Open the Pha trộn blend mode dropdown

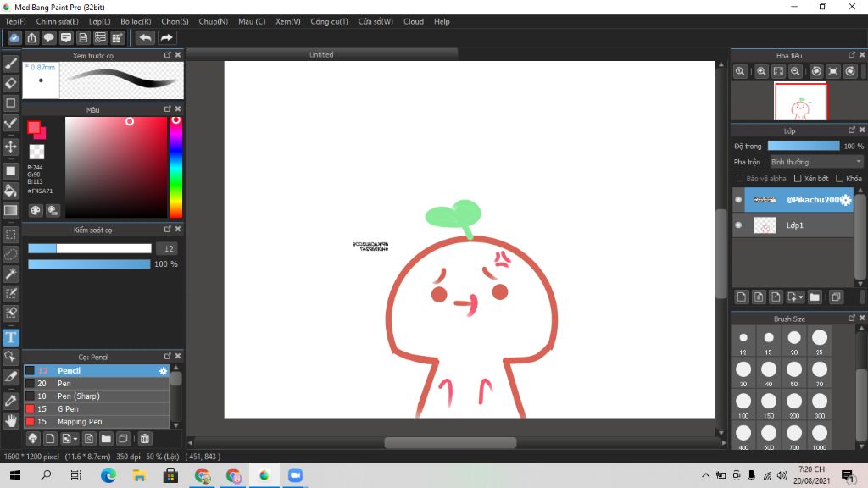[x=816, y=162]
